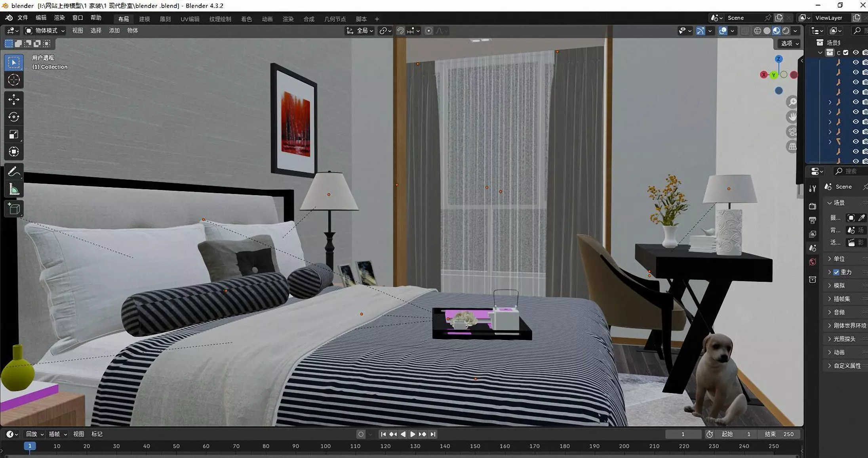The height and width of the screenshot is (458, 868).
Task: Open the 全局 transform orientation dropdown
Action: point(360,31)
